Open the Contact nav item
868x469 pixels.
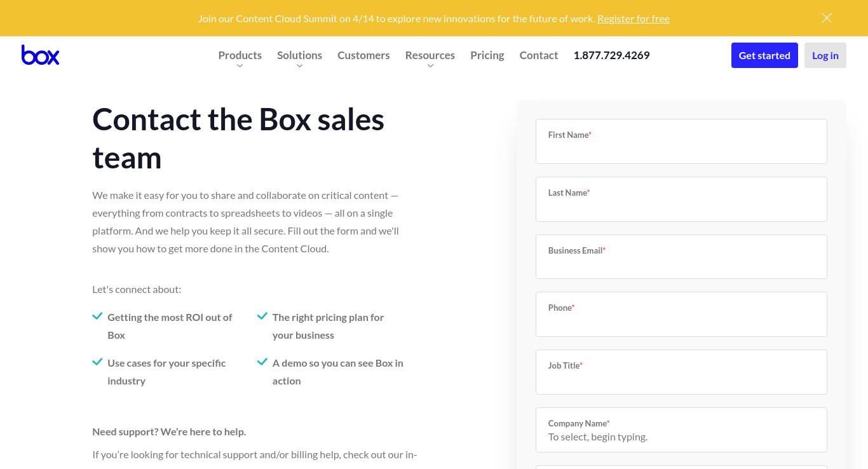tap(539, 55)
